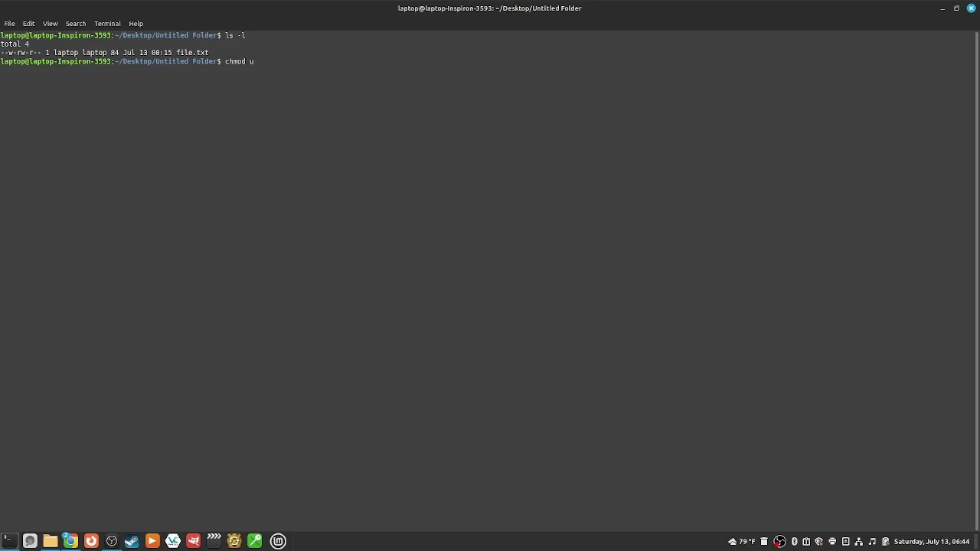Image resolution: width=980 pixels, height=551 pixels.
Task: Open the clapperboard video editor icon
Action: (x=214, y=541)
